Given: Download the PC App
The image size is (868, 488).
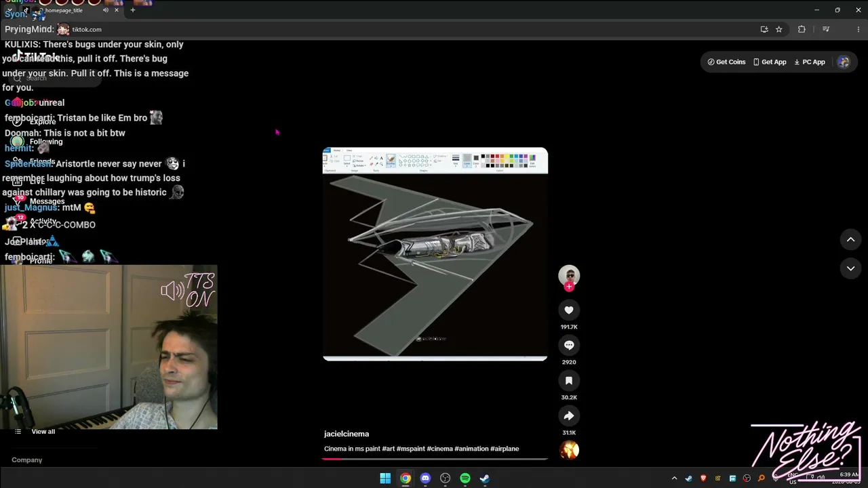Looking at the screenshot, I should coord(810,62).
